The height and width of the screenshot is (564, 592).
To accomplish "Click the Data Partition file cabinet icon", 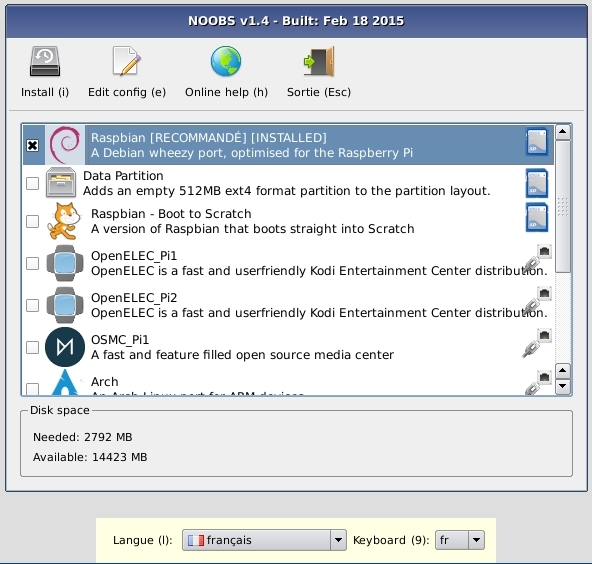I will pyautogui.click(x=61, y=183).
